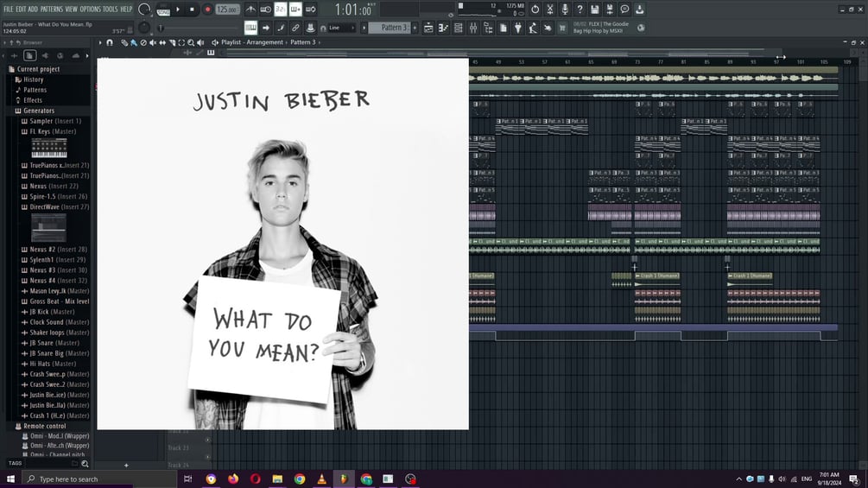Select the playlist delete tool

[144, 42]
